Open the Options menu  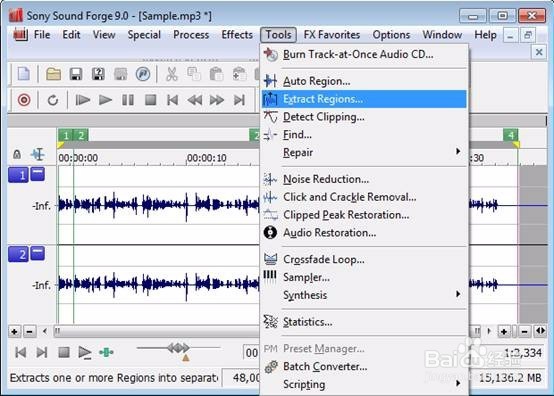coord(391,35)
